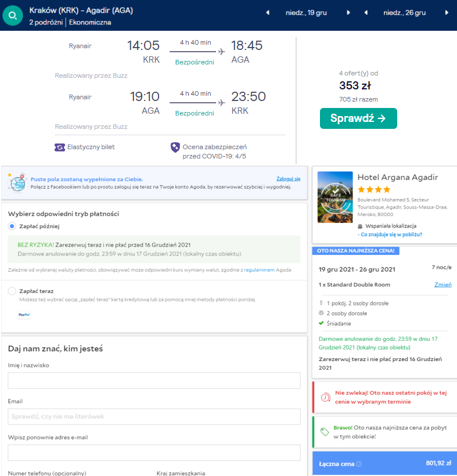Click the 801,92 zł total price
This screenshot has width=457, height=476.
tap(438, 463)
